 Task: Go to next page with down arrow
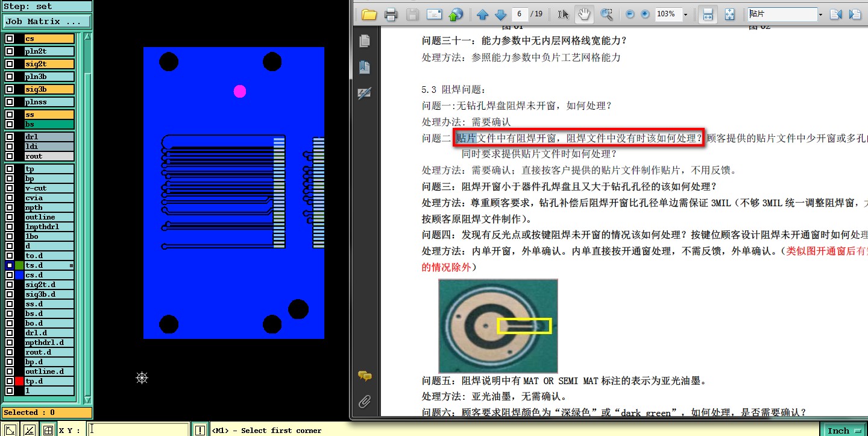click(500, 14)
